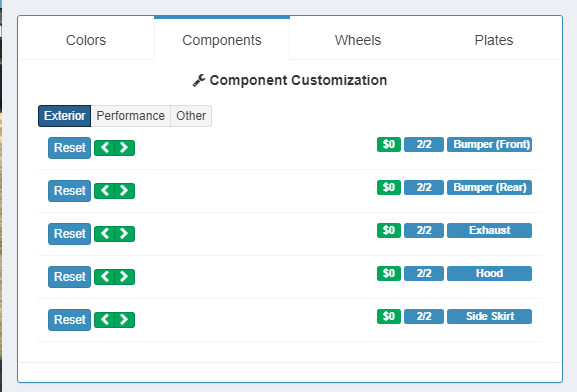Open the Colors tab
Image resolution: width=577 pixels, height=392 pixels.
86,40
